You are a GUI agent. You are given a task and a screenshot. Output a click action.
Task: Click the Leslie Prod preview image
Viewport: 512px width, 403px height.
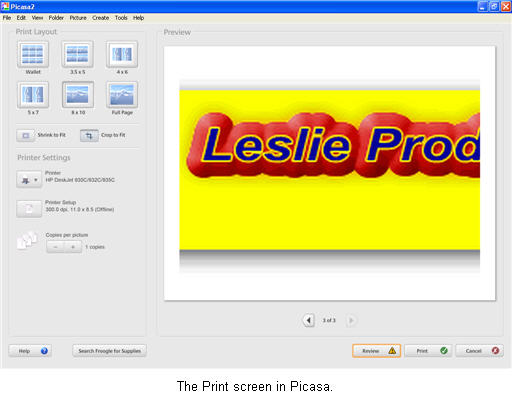(x=330, y=170)
